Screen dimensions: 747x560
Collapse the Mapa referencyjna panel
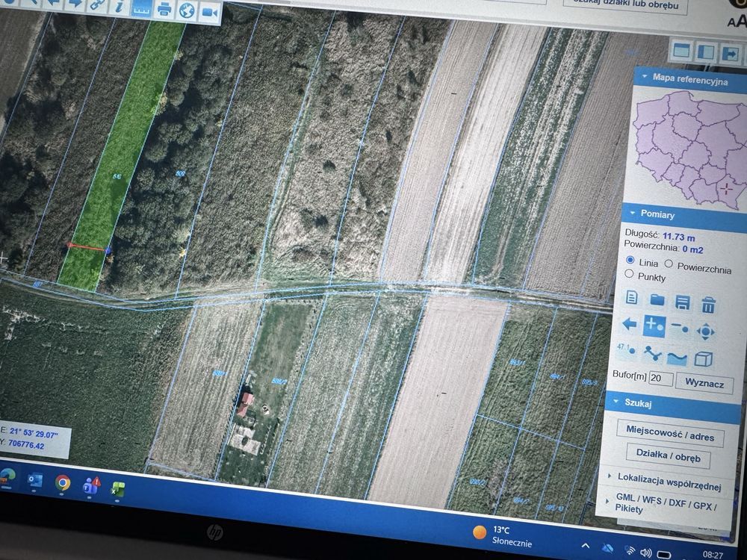pos(644,76)
